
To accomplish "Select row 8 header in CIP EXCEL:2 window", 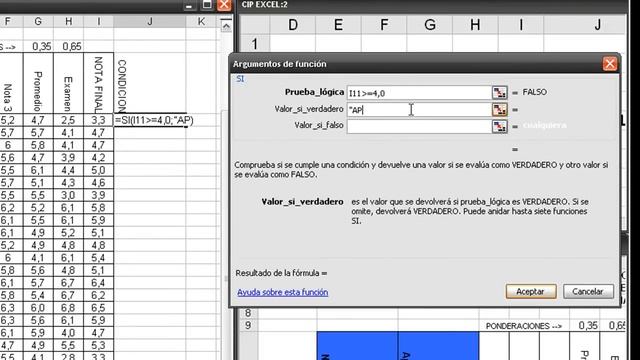I will [248, 313].
